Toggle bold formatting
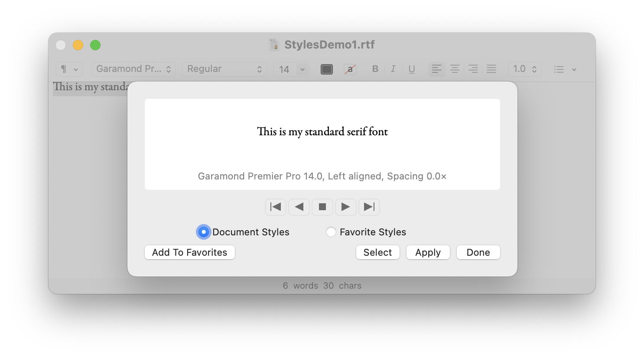Screen dimensions: 644x358 374,69
